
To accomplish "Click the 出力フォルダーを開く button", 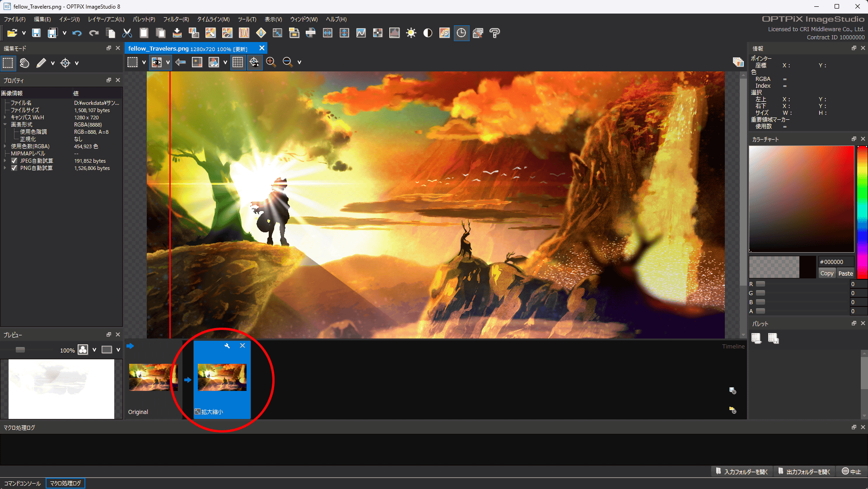I will (804, 471).
